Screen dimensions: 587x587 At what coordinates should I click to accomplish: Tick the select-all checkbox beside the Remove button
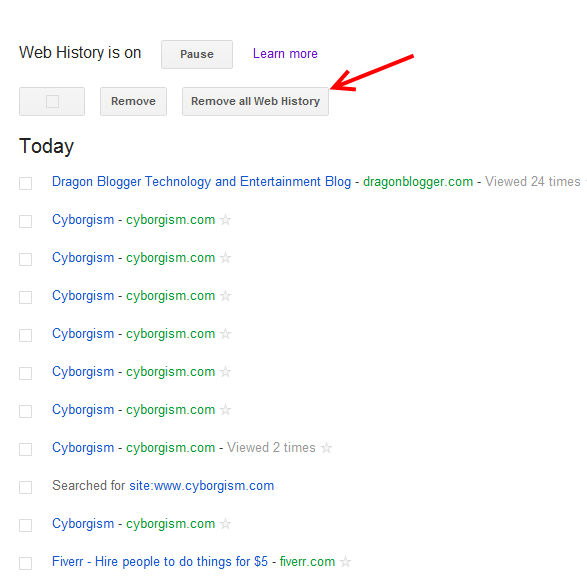pyautogui.click(x=52, y=101)
